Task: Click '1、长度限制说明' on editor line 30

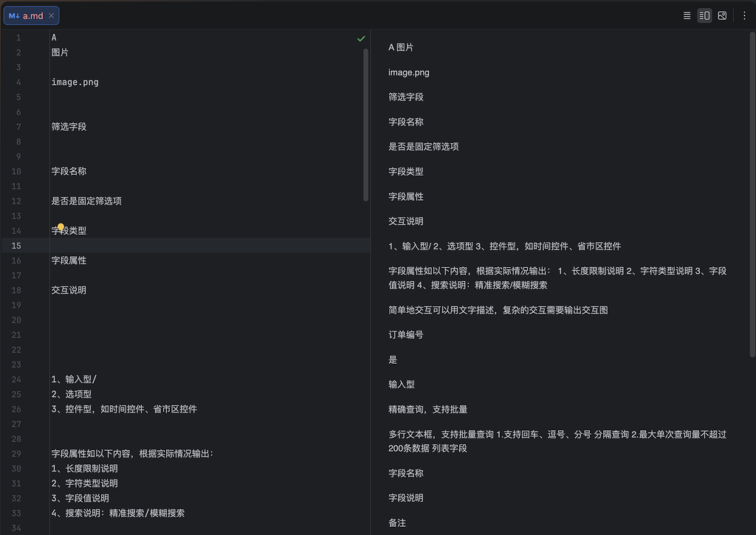Action: pyautogui.click(x=84, y=469)
